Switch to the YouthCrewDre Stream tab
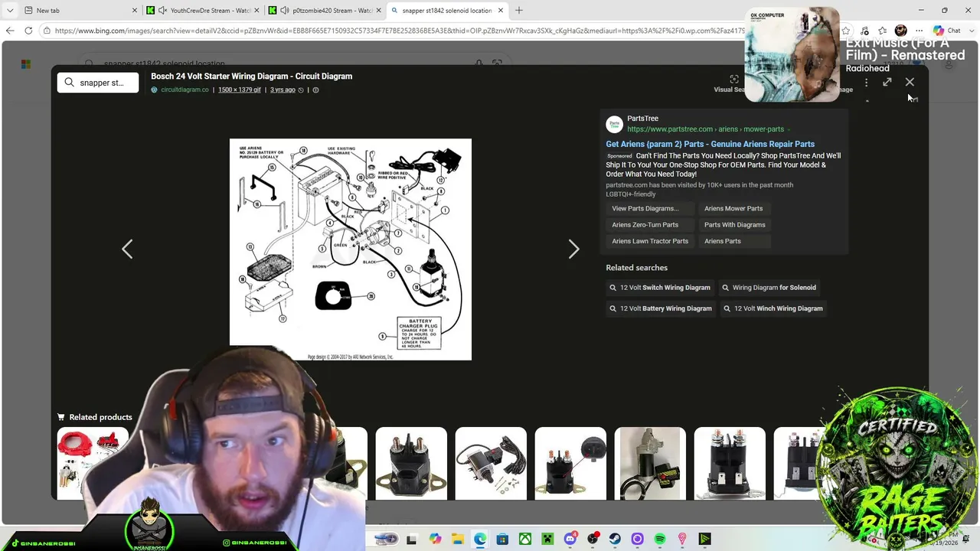 click(204, 10)
